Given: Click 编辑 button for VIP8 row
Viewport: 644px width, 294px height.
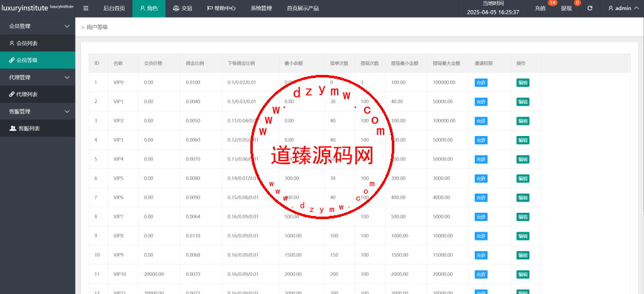Looking at the screenshot, I should pos(523,236).
